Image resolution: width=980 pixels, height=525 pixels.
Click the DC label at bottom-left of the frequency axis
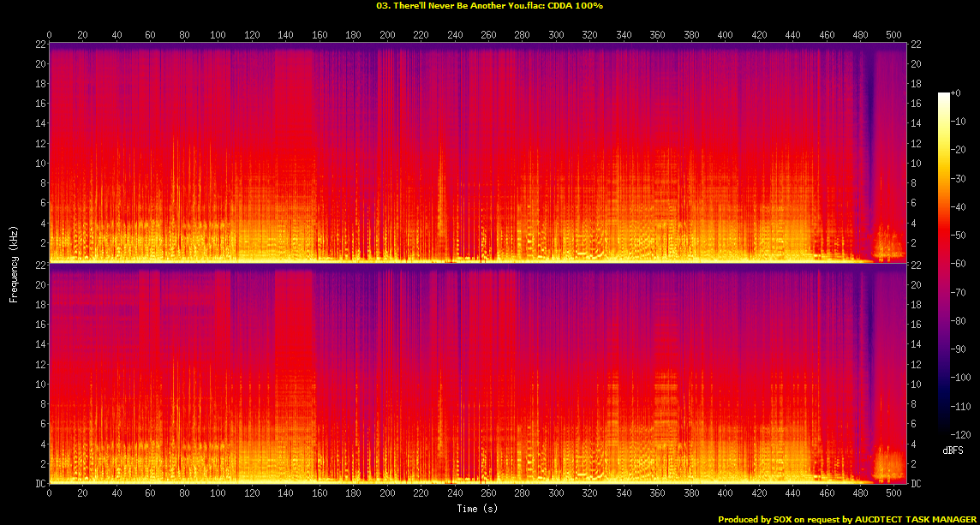click(x=39, y=483)
